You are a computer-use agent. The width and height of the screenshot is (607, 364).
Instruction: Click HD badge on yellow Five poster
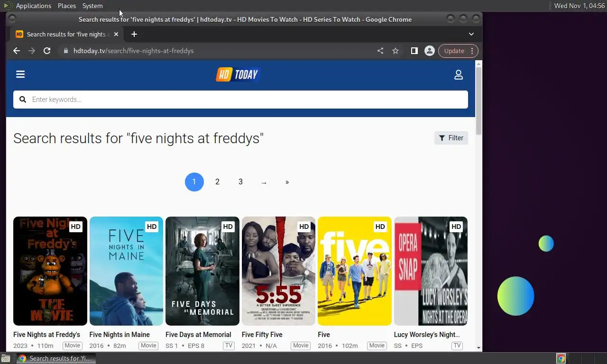[380, 227]
